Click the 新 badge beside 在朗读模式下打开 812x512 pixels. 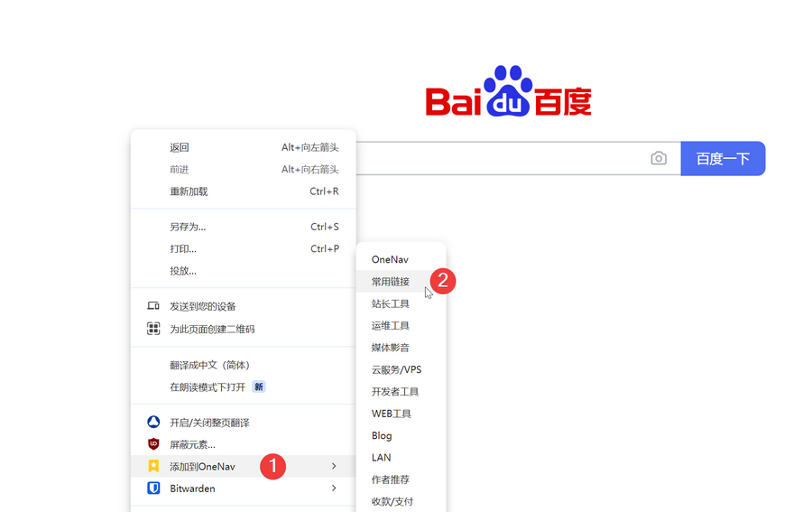(x=258, y=386)
